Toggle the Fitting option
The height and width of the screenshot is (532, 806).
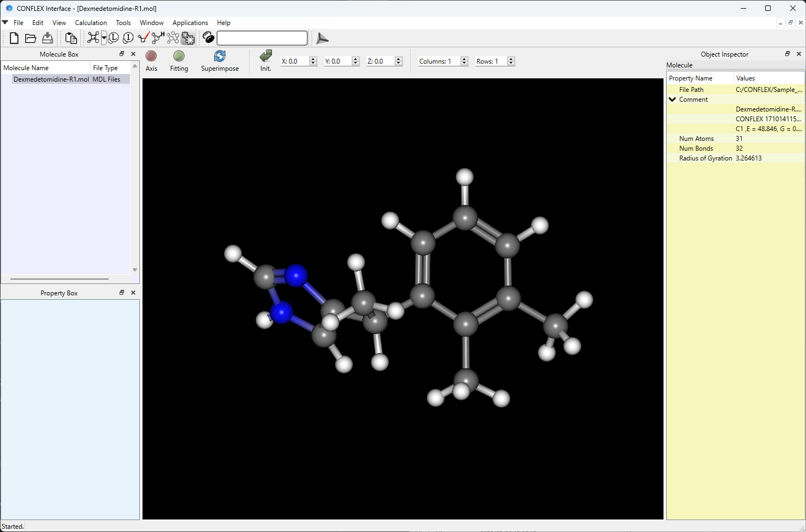pos(179,57)
